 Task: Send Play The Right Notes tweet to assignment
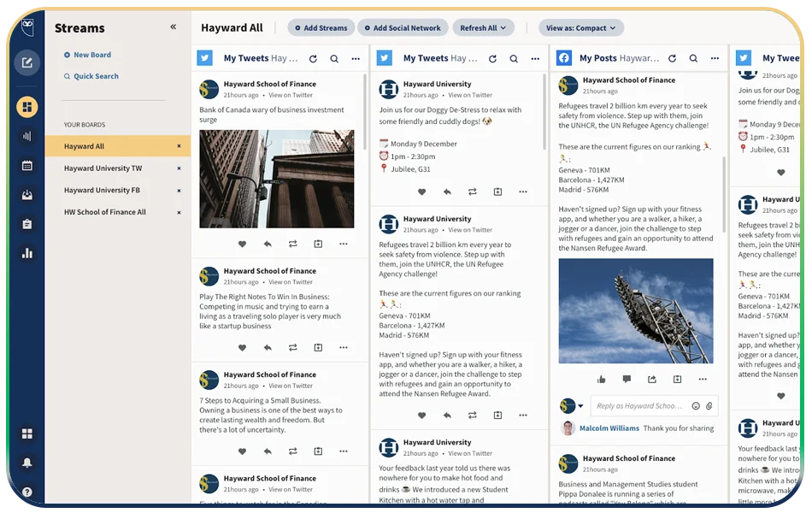click(x=318, y=347)
